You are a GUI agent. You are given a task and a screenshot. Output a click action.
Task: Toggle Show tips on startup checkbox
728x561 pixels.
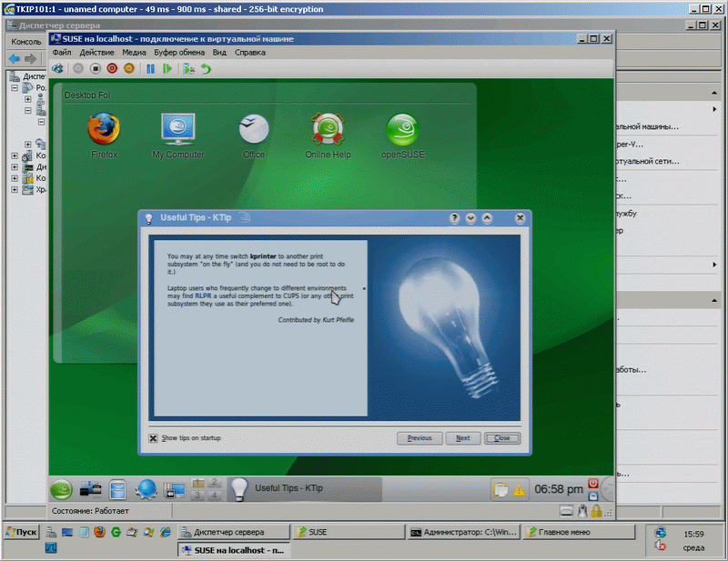pyautogui.click(x=153, y=438)
